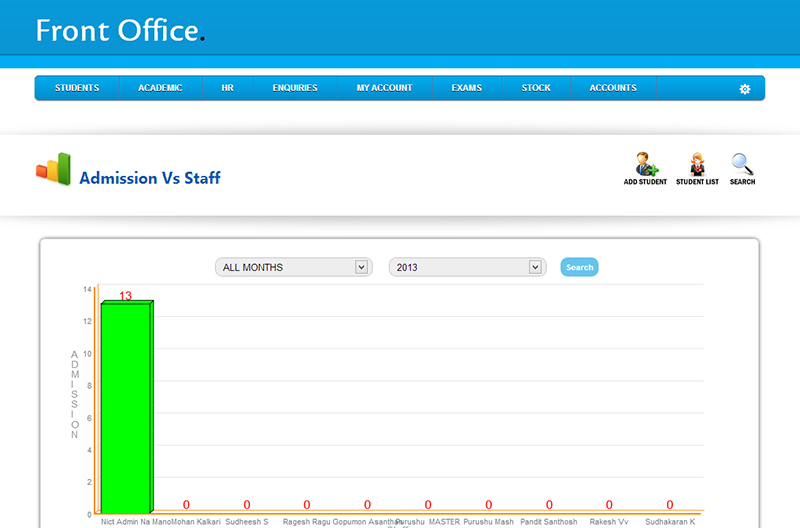This screenshot has height=528, width=800.
Task: Open the settings gear icon
Action: 744,89
